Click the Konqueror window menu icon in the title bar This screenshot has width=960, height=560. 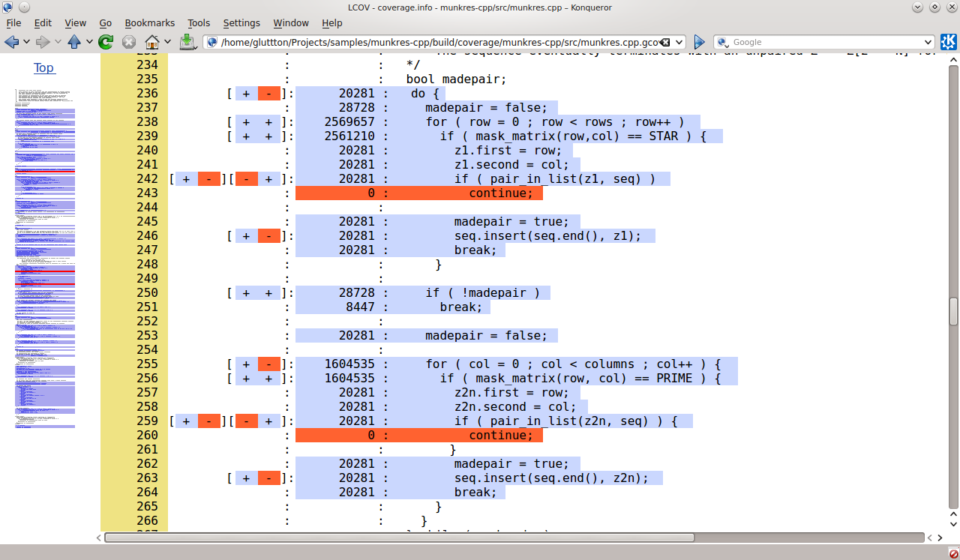tap(7, 7)
